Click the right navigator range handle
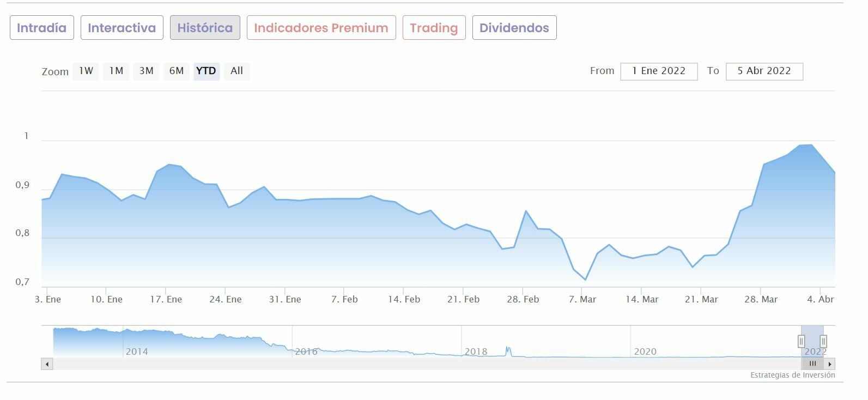 click(823, 341)
